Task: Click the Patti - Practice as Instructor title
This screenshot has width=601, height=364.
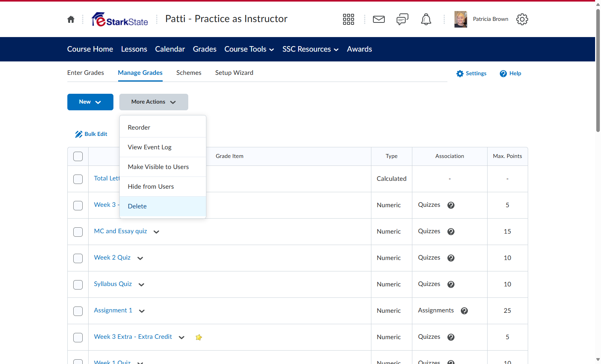Action: pos(226,19)
